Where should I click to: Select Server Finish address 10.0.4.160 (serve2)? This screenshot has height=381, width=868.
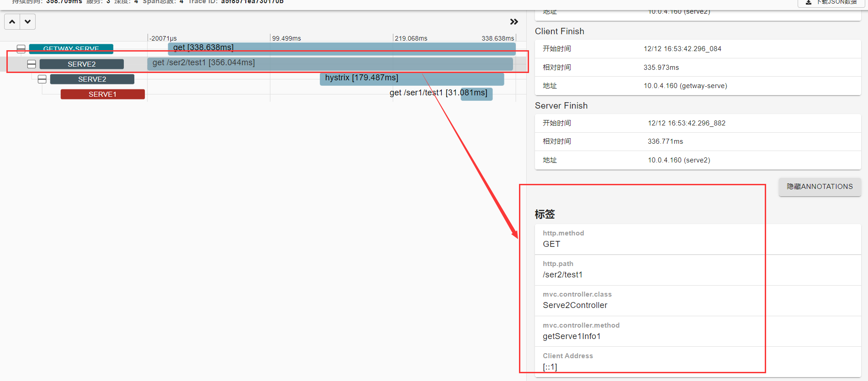click(x=679, y=160)
